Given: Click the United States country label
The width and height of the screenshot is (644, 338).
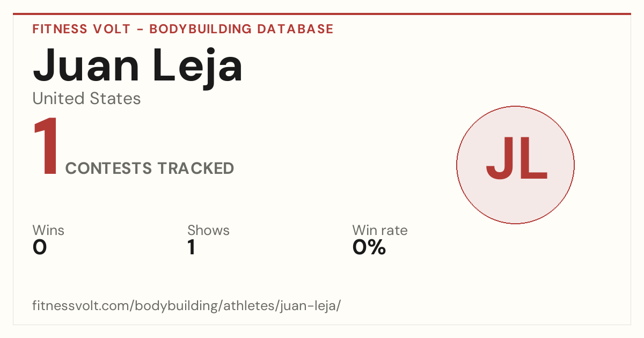Looking at the screenshot, I should point(86,99).
